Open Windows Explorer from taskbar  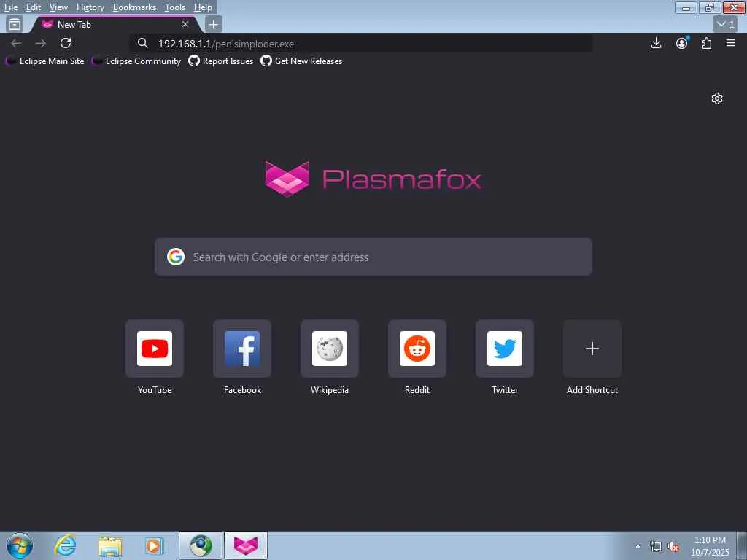pyautogui.click(x=110, y=545)
